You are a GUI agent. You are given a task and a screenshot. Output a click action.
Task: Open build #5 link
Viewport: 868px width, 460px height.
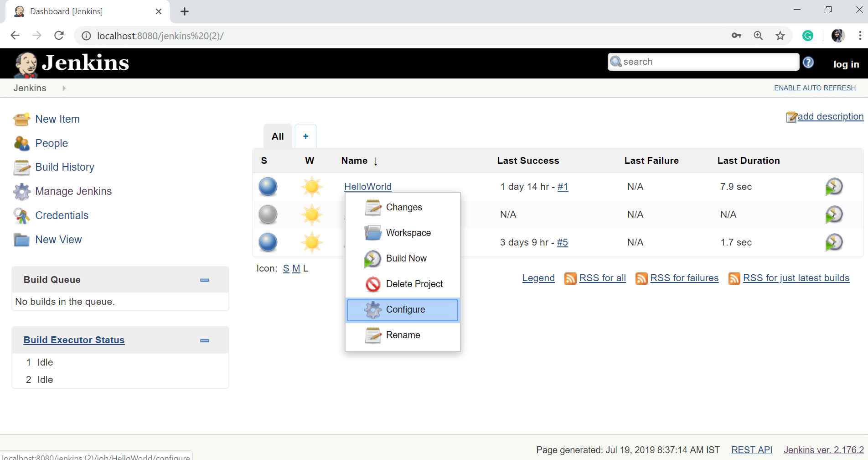click(562, 242)
